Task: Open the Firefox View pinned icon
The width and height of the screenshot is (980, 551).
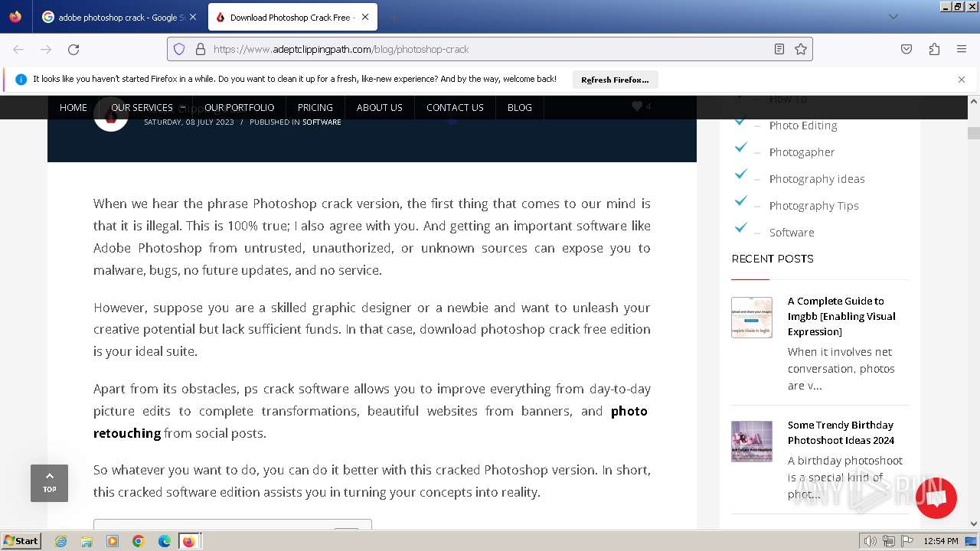Action: [x=15, y=17]
